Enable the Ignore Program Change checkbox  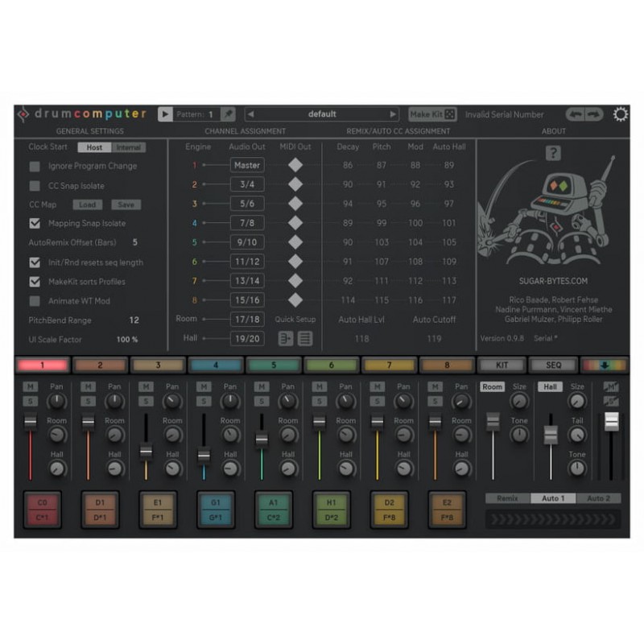(34, 166)
